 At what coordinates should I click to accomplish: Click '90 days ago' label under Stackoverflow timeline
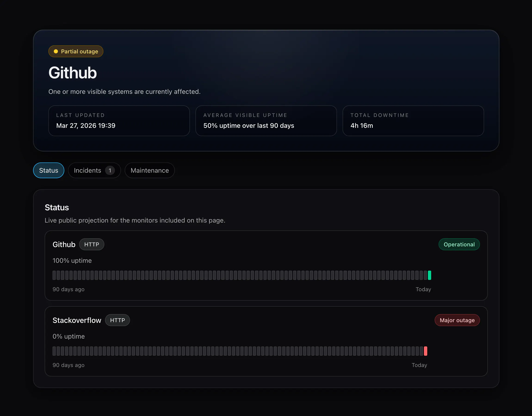pos(68,365)
